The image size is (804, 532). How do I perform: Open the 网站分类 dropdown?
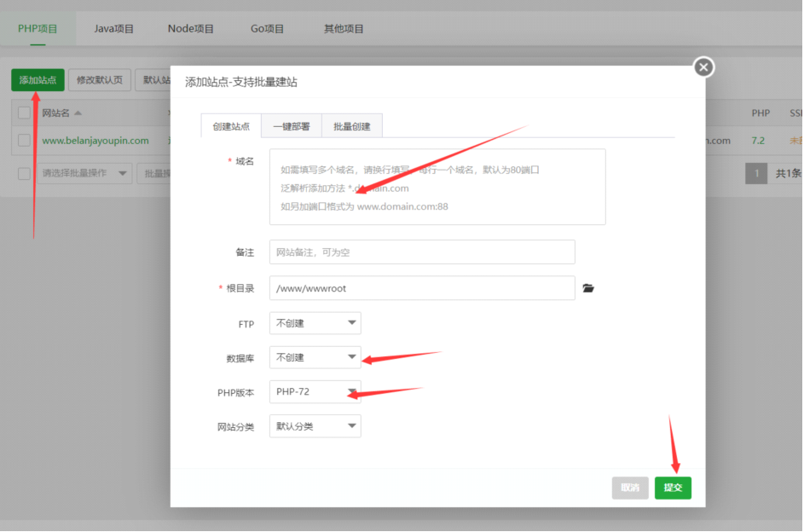[315, 426]
